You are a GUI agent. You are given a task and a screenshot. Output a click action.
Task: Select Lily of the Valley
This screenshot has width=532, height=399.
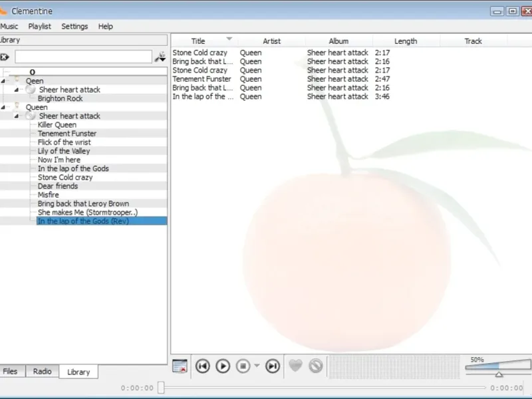[64, 151]
